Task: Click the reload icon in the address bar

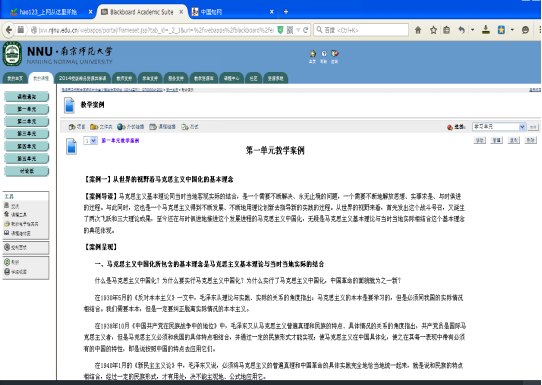Action: coord(306,30)
